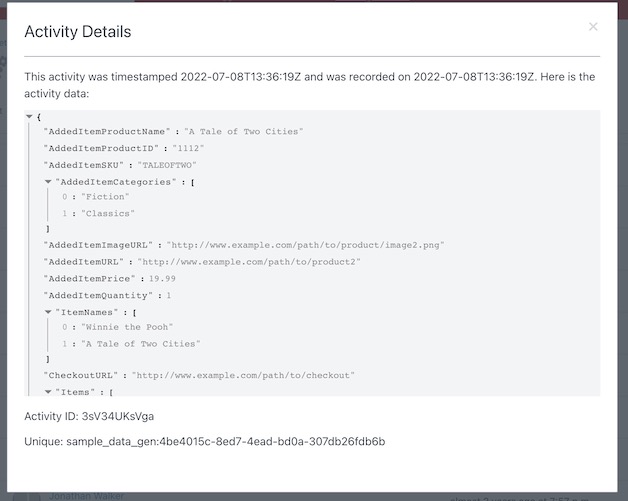Collapse the Items array

click(x=48, y=391)
